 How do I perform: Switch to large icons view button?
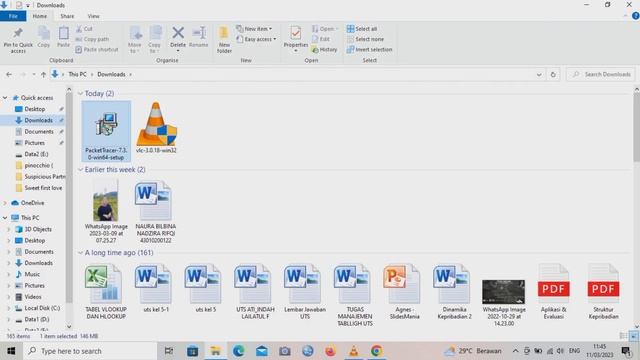[633, 336]
